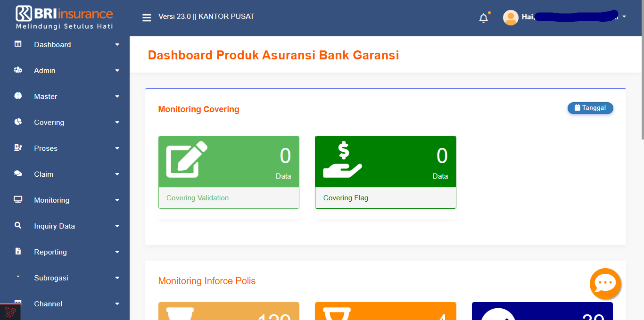Image resolution: width=644 pixels, height=320 pixels.
Task: Click the pencil edit icon on Covering Validation card
Action: click(187, 159)
